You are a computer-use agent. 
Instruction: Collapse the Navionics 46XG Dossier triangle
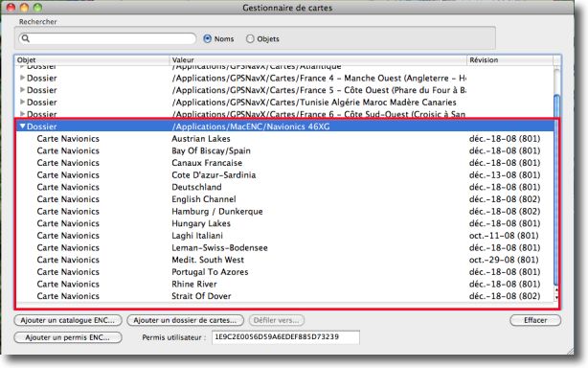(x=22, y=126)
